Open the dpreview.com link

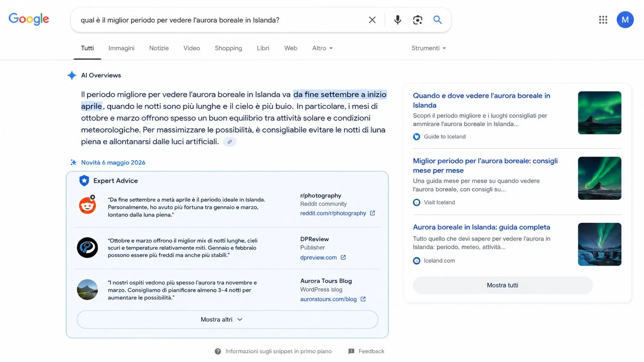pyautogui.click(x=319, y=257)
